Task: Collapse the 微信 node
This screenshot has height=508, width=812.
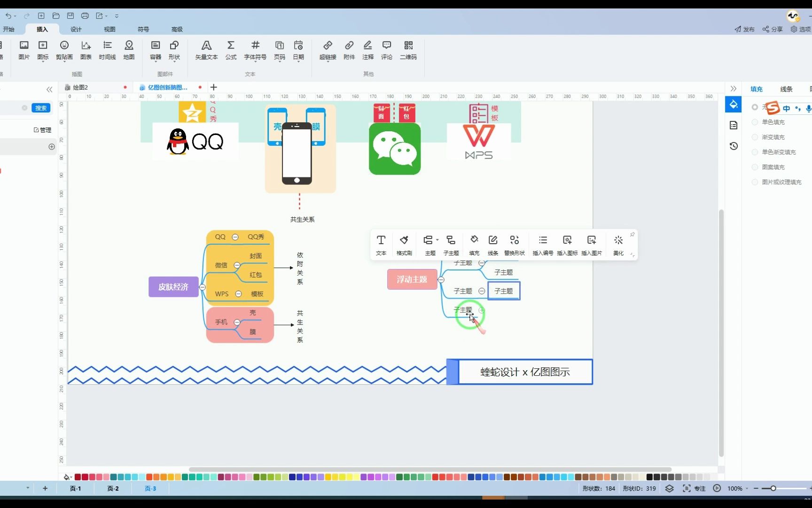Action: click(x=237, y=265)
